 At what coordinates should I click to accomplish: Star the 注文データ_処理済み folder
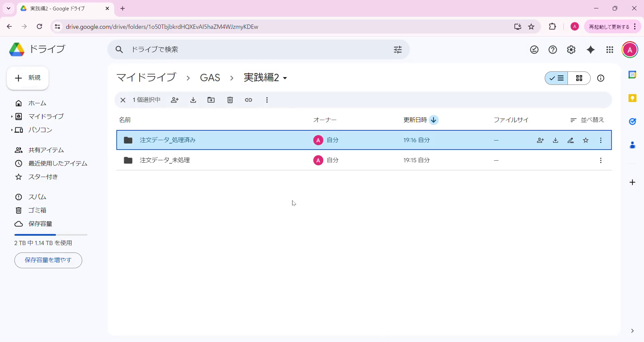(586, 140)
